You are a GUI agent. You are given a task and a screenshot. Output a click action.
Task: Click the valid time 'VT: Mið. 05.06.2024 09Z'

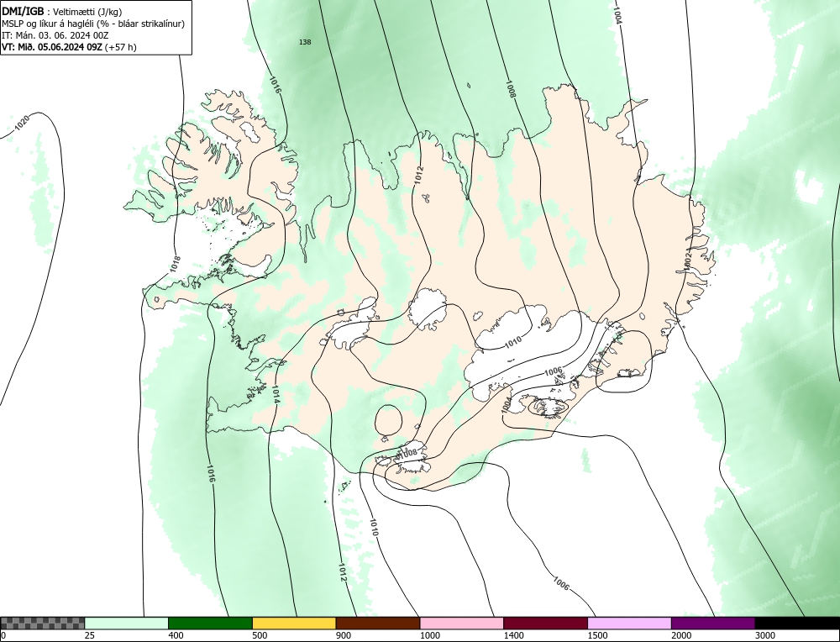(x=52, y=47)
